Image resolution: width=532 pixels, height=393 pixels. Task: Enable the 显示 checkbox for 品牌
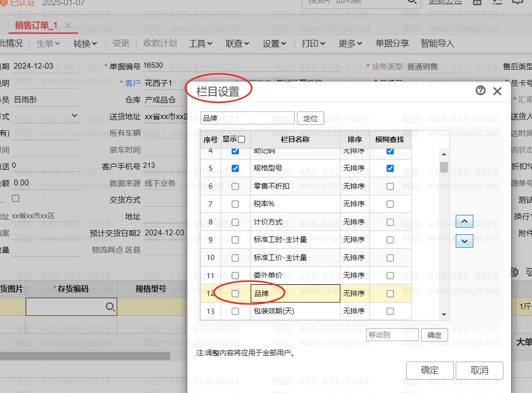[x=235, y=293]
